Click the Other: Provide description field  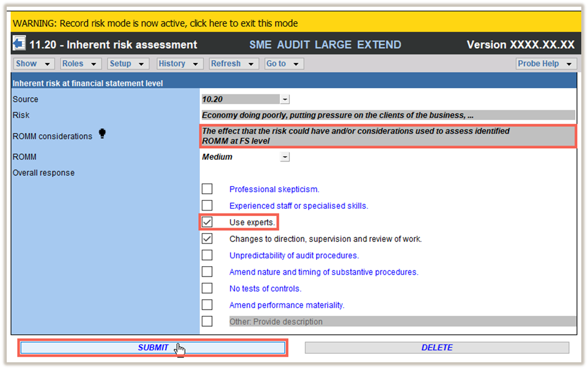point(402,322)
